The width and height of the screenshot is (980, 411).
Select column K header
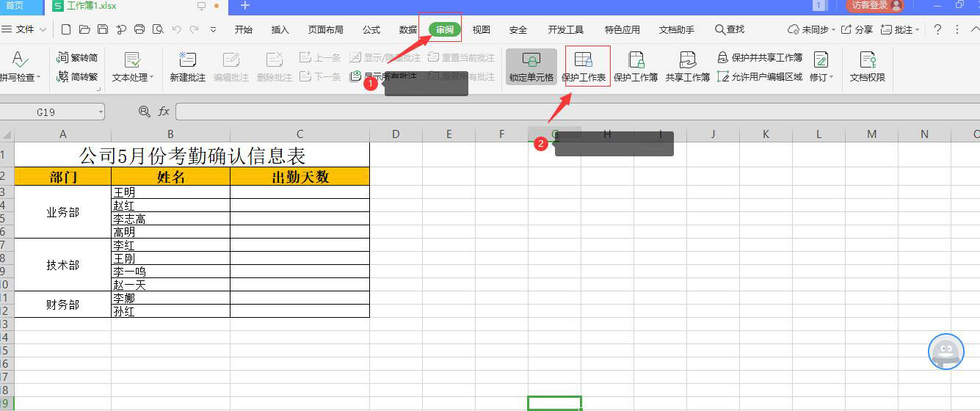coord(766,134)
